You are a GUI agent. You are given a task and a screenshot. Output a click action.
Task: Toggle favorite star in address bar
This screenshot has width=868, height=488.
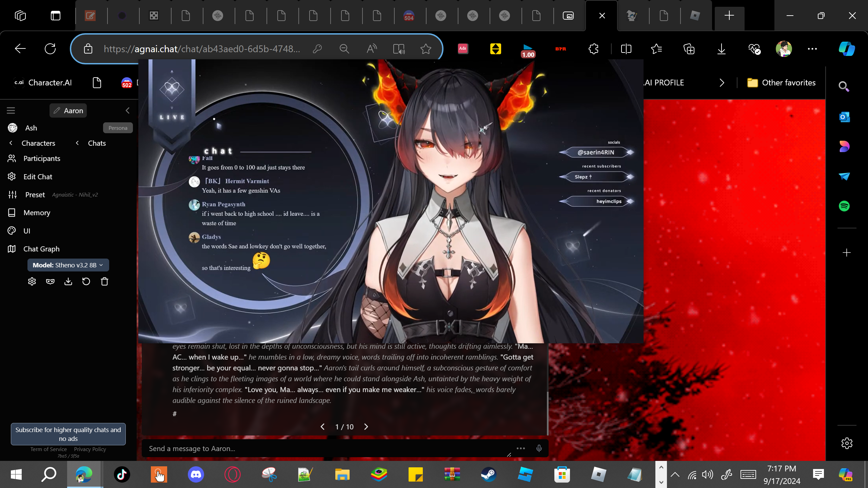(426, 49)
